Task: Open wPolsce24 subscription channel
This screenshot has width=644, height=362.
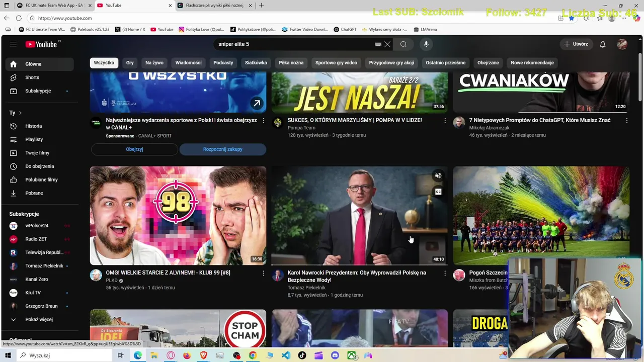Action: tap(40, 226)
